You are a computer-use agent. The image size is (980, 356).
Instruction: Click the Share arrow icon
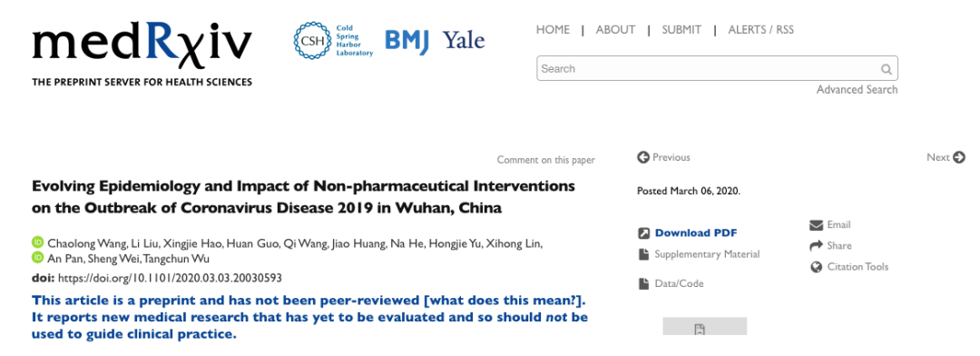pyautogui.click(x=816, y=246)
